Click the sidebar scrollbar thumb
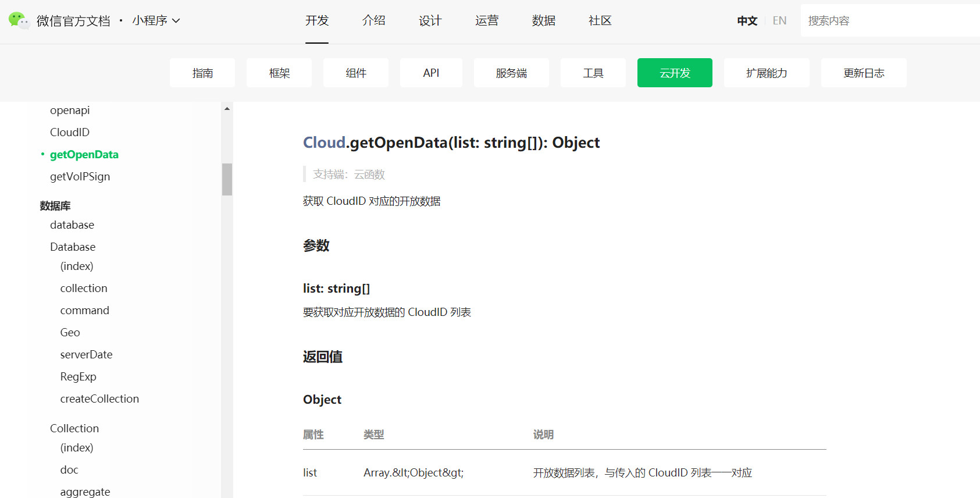The height and width of the screenshot is (498, 980). (227, 179)
